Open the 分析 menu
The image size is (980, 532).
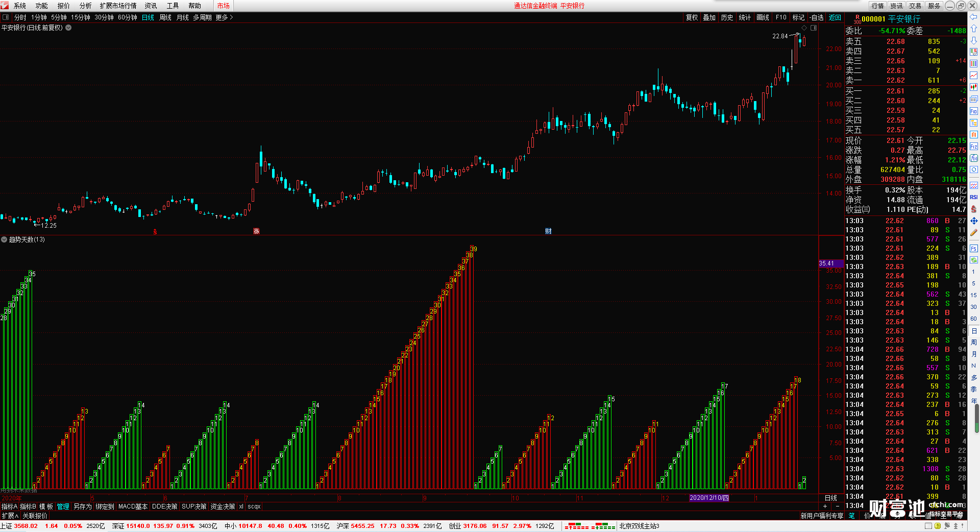(86, 6)
